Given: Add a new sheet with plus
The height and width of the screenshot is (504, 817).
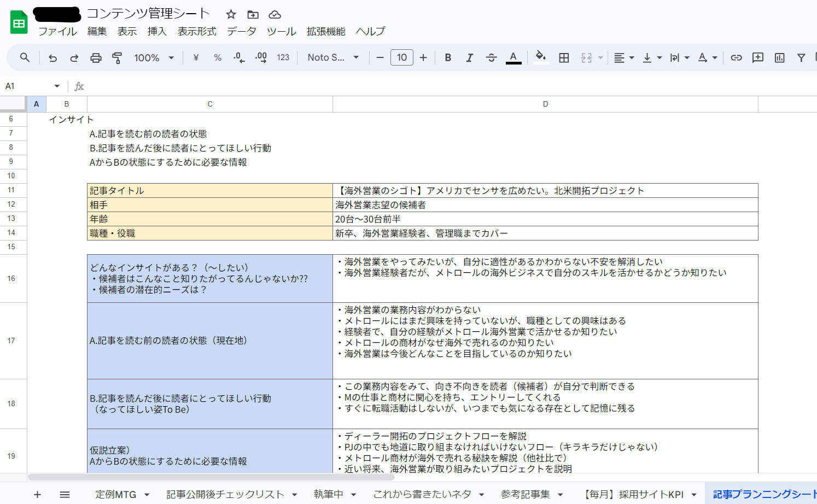Looking at the screenshot, I should [37, 494].
